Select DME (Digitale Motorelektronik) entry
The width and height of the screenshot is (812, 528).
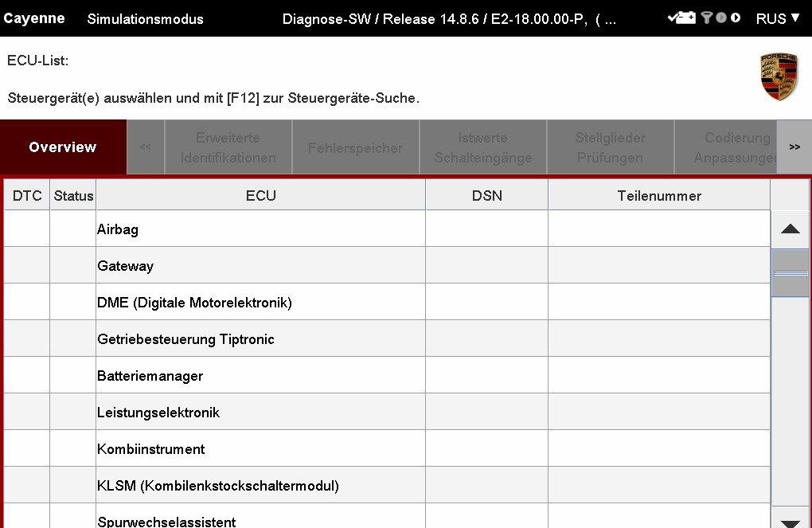260,303
